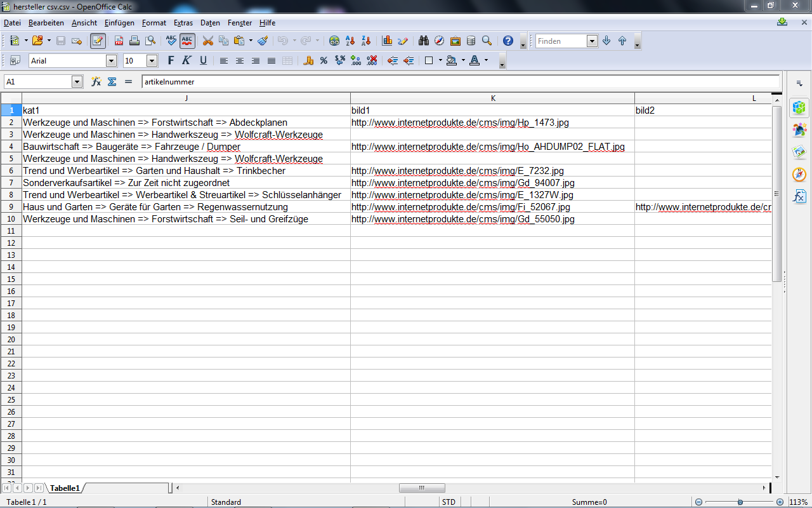This screenshot has height=508, width=812.
Task: Run the spelling check
Action: coord(171,41)
